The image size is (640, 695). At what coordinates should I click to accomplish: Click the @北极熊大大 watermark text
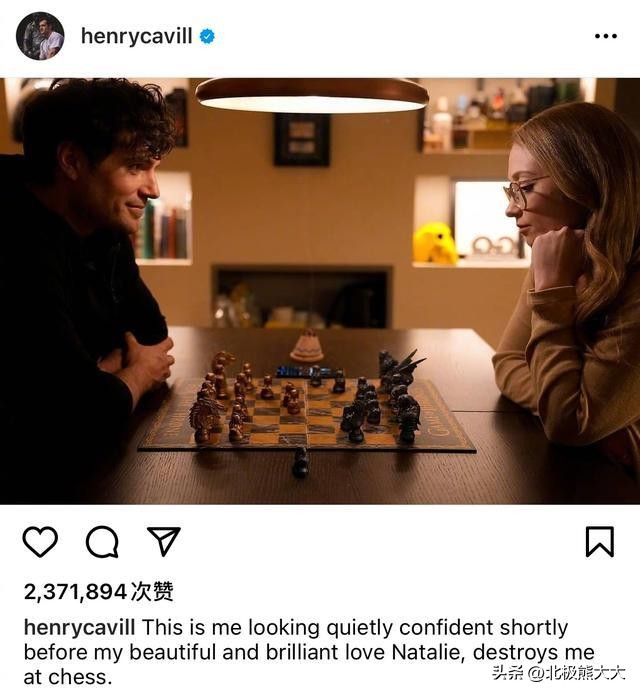tap(580, 672)
